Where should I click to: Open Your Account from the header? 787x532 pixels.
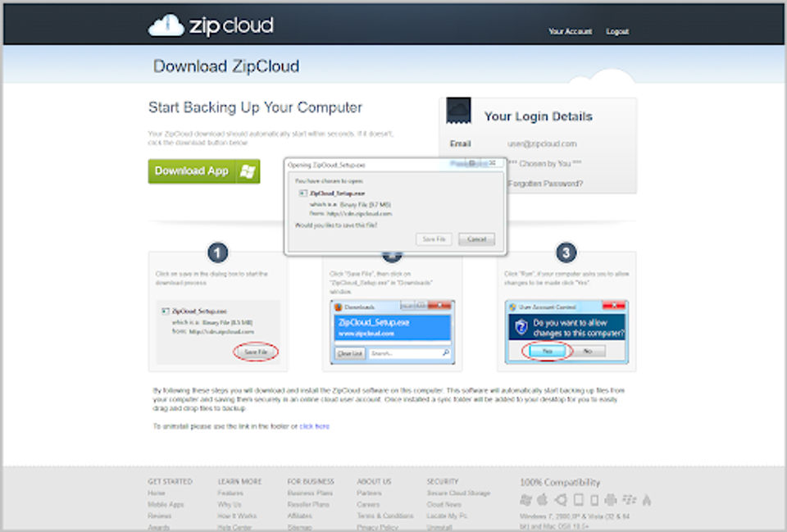(570, 31)
